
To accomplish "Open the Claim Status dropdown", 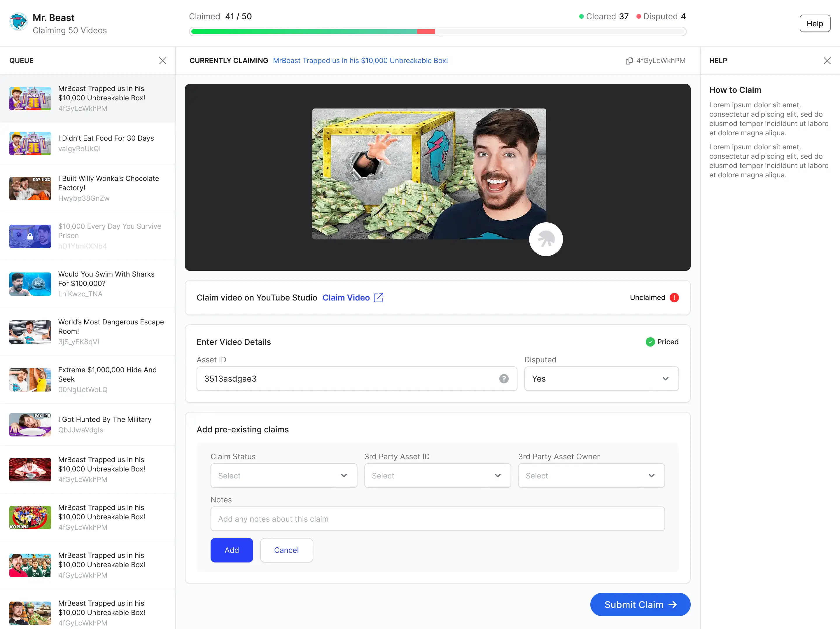I will pyautogui.click(x=284, y=476).
